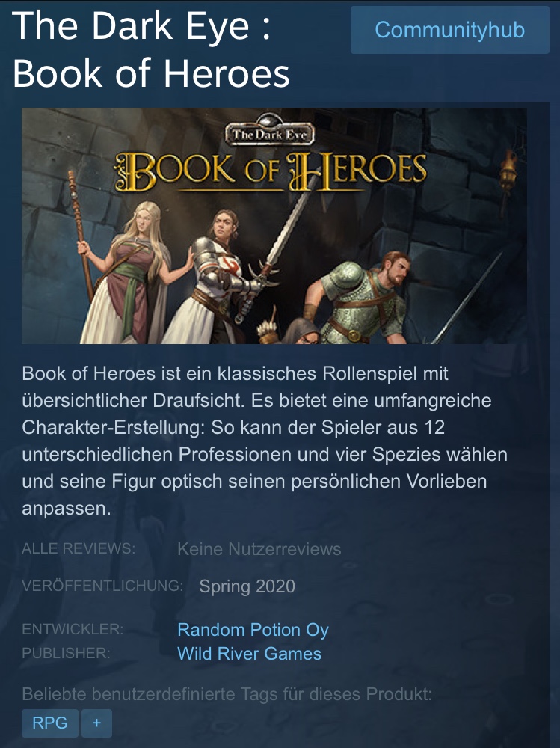
Task: Click the ALLE REVIEWS label
Action: 79,548
